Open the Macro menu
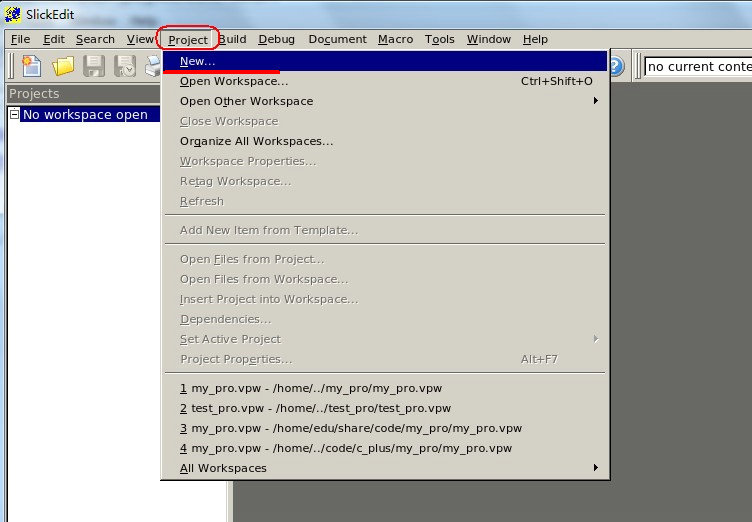Screen dimensions: 752x522 point(395,39)
